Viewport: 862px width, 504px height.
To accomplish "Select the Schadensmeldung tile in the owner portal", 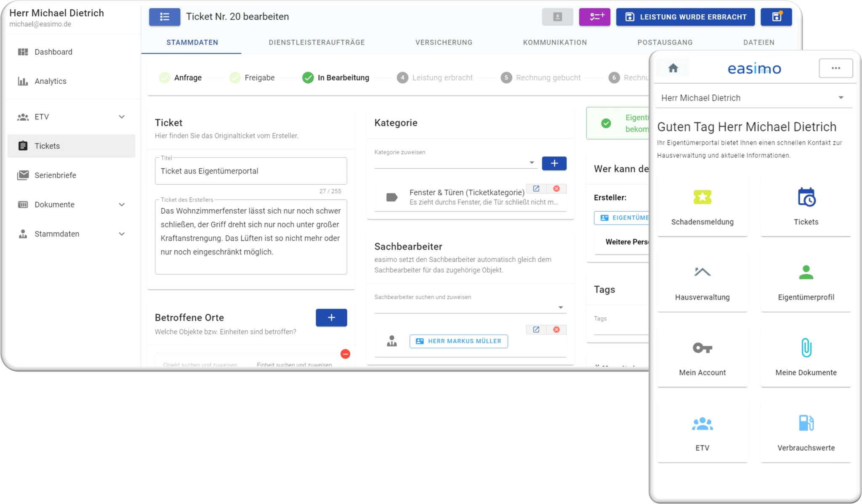I will click(x=702, y=205).
